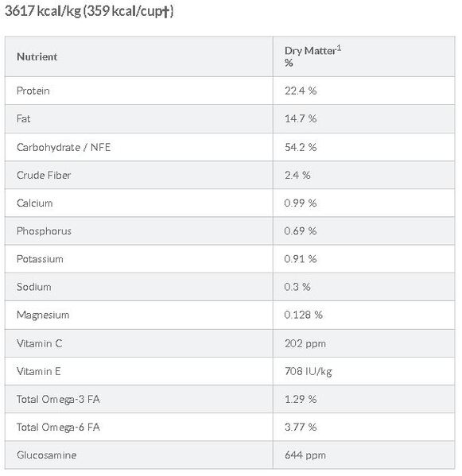
Task: Select the Fat row label
Action: click(x=23, y=118)
